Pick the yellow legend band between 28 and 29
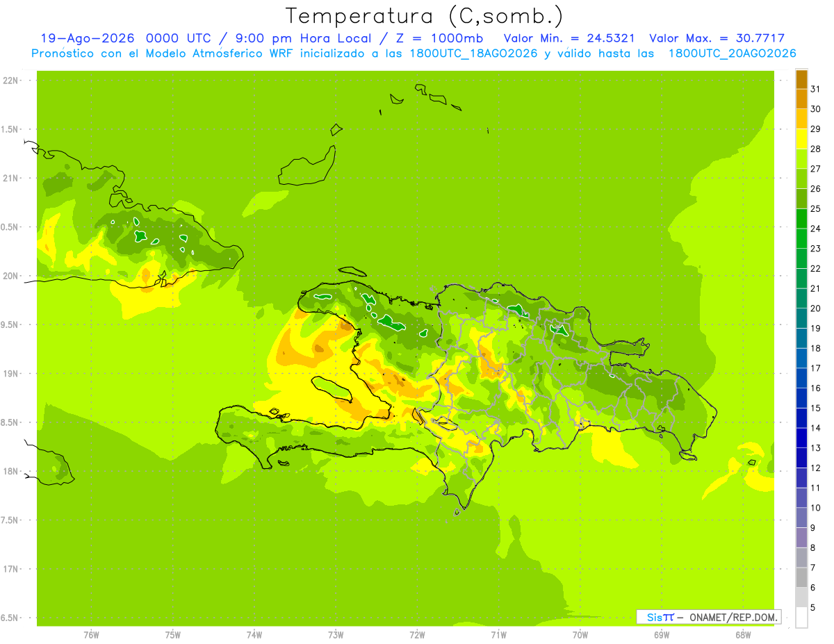The height and width of the screenshot is (644, 834). (x=801, y=139)
